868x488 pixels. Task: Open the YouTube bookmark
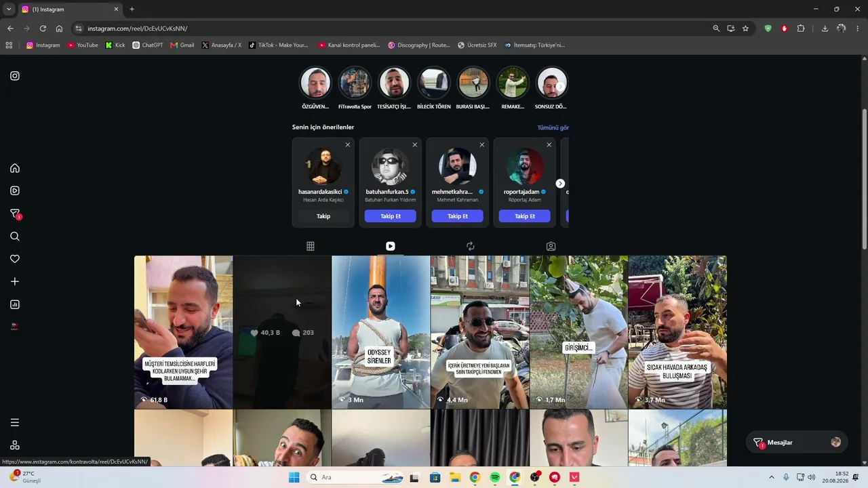tap(83, 45)
